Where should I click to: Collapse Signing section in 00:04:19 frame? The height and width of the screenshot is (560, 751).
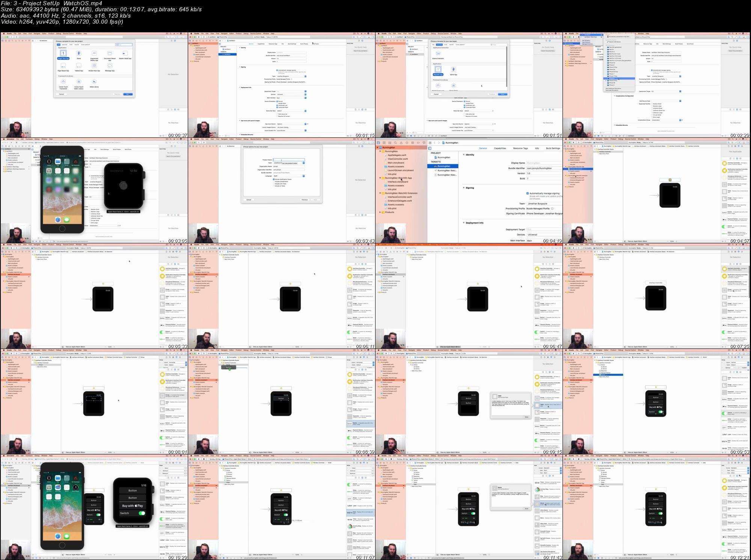[x=464, y=187]
